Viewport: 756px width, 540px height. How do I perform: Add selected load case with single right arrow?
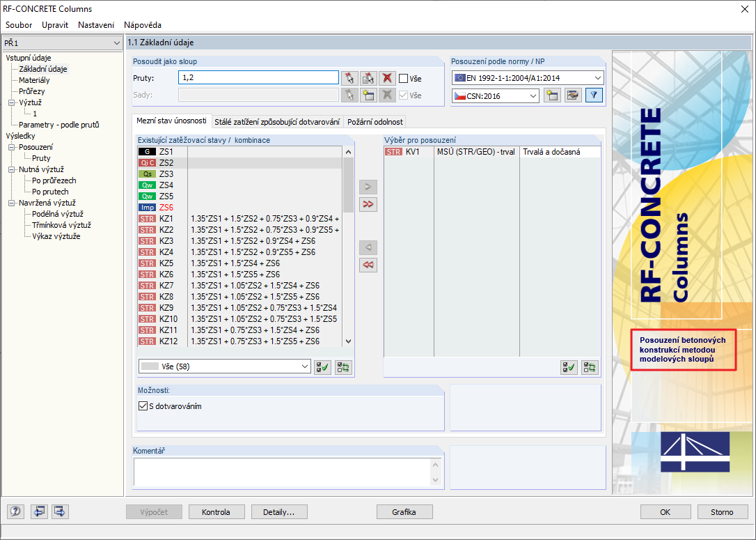click(368, 187)
